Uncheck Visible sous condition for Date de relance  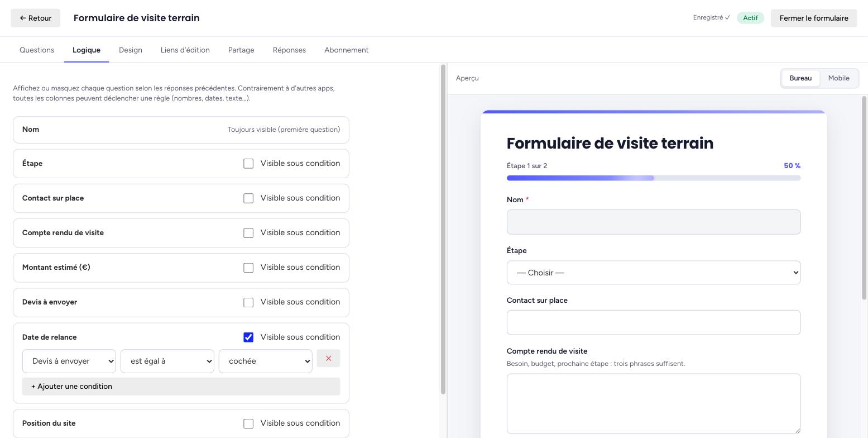(x=248, y=337)
